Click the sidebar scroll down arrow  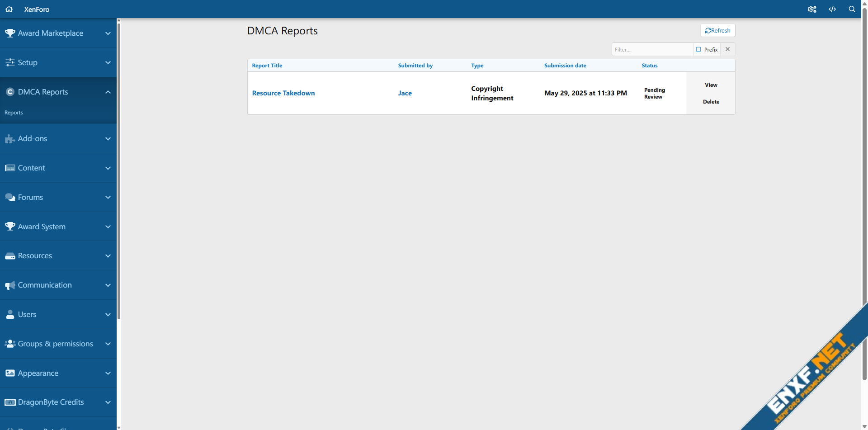(x=119, y=427)
